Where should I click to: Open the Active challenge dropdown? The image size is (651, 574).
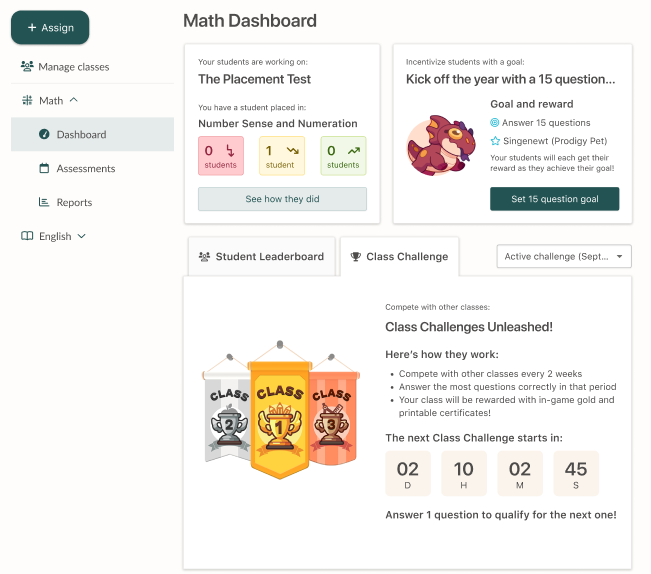click(x=564, y=256)
